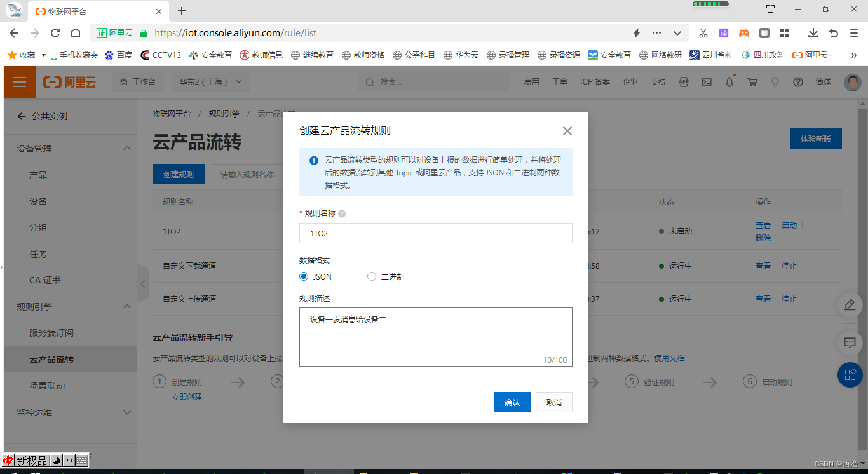Select the JSON data format radio button
The image size is (868, 474).
coord(304,277)
